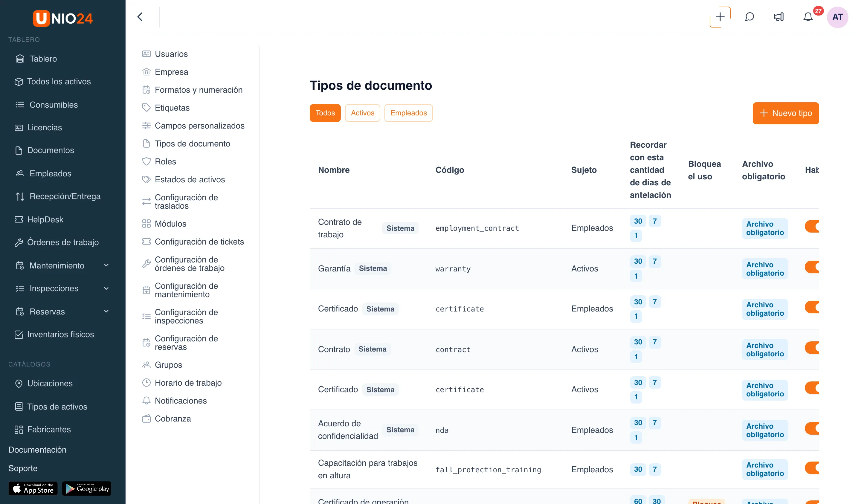Toggle enabled switch for Acuerdo de confidencialidad
861x504 pixels.
(812, 428)
